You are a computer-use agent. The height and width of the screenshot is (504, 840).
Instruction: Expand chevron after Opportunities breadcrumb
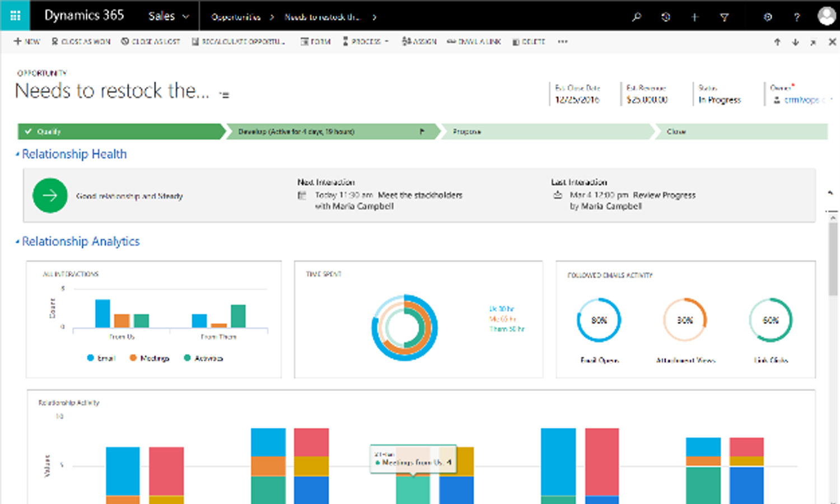[x=272, y=17]
